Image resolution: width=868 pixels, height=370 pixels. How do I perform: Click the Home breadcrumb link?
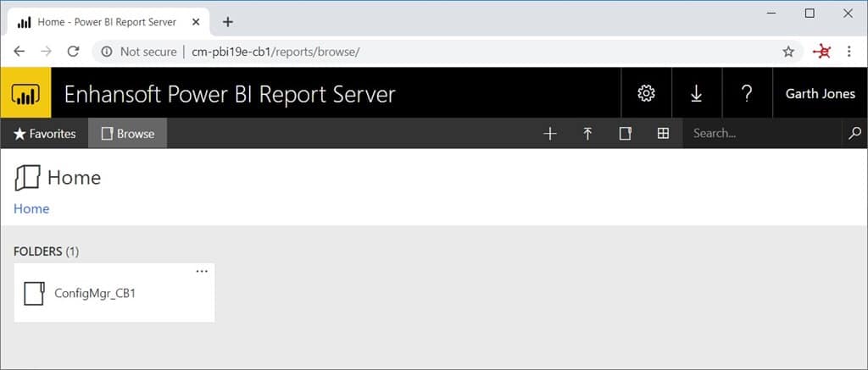click(31, 208)
